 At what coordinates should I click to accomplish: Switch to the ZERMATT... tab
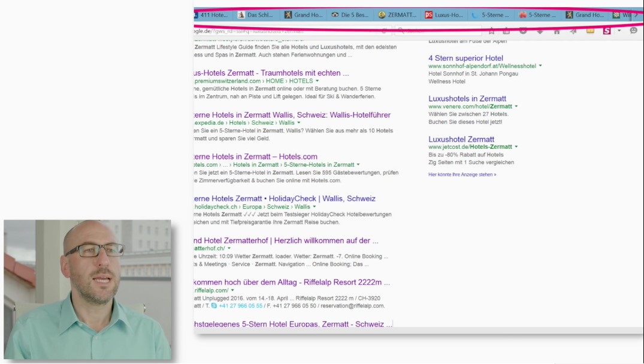click(398, 15)
